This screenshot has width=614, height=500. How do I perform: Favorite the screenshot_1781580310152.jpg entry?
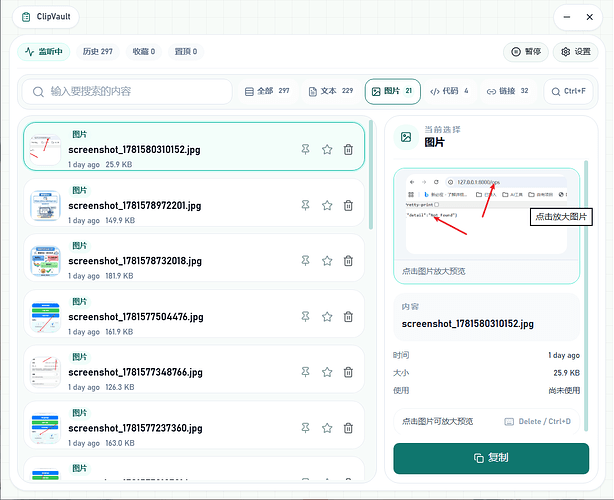pyautogui.click(x=327, y=149)
